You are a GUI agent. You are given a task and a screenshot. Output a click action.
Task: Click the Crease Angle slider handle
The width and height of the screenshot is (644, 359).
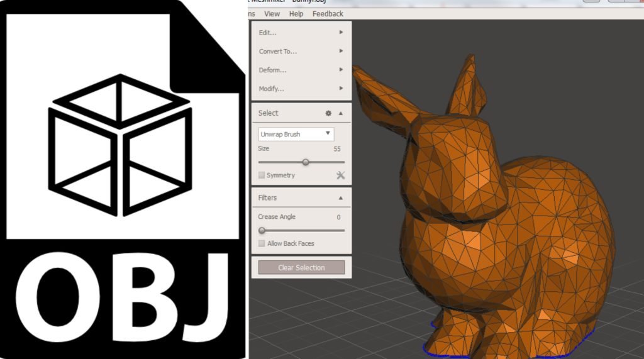[x=262, y=231]
